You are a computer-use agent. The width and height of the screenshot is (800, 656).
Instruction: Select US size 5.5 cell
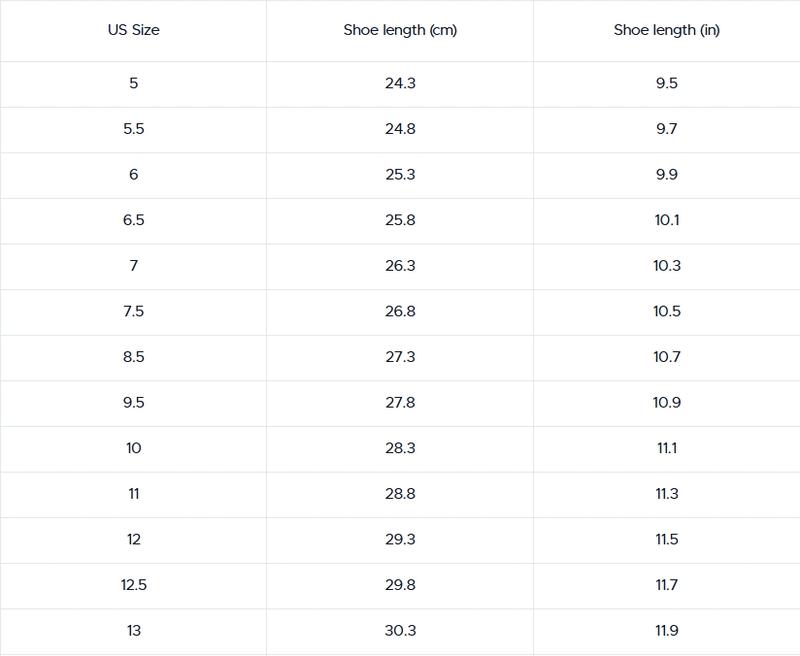[133, 129]
